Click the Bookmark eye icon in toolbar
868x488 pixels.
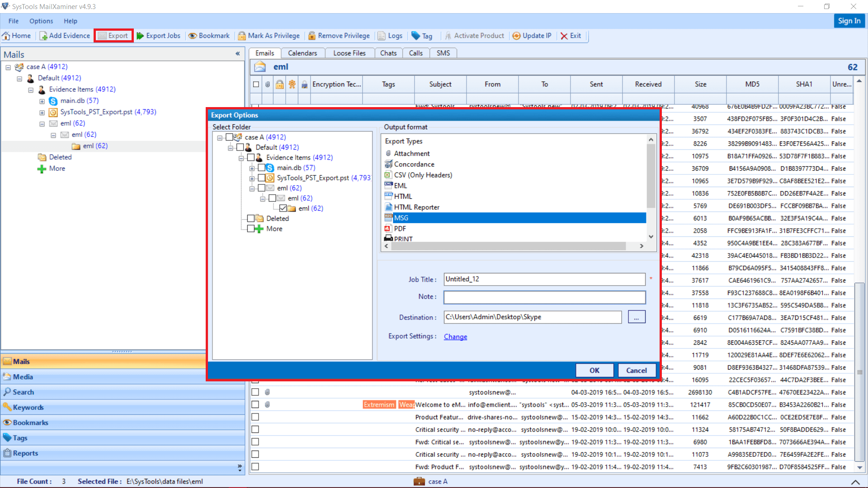click(193, 36)
